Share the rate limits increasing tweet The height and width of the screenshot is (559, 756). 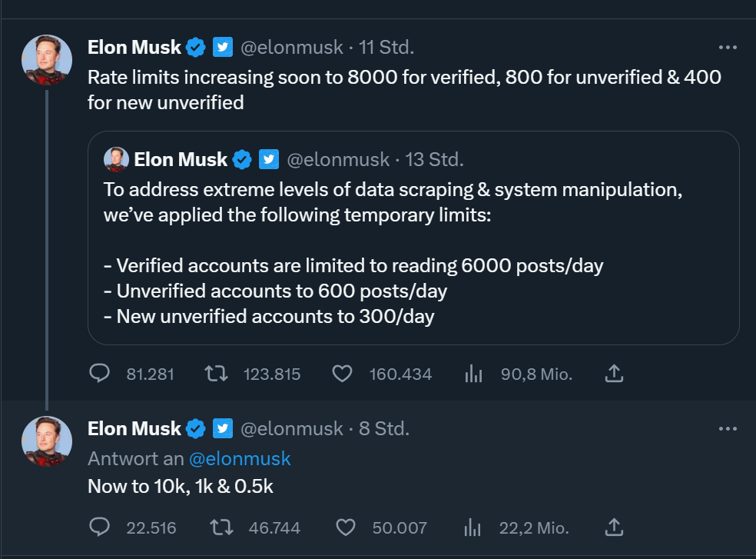(x=613, y=374)
